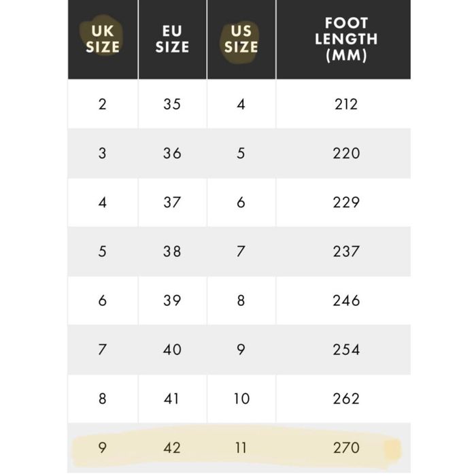476x476 pixels.
Task: Click the UK SIZE column header
Action: pos(103,39)
